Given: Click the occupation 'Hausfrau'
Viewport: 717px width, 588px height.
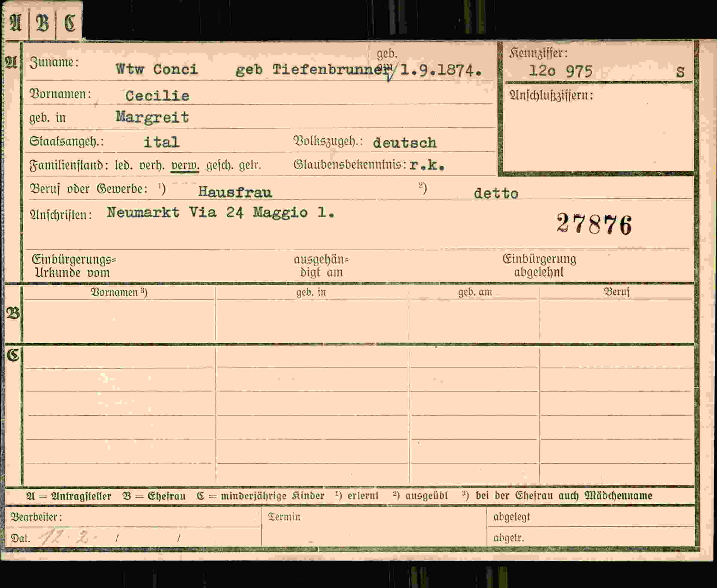Looking at the screenshot, I should (x=235, y=192).
